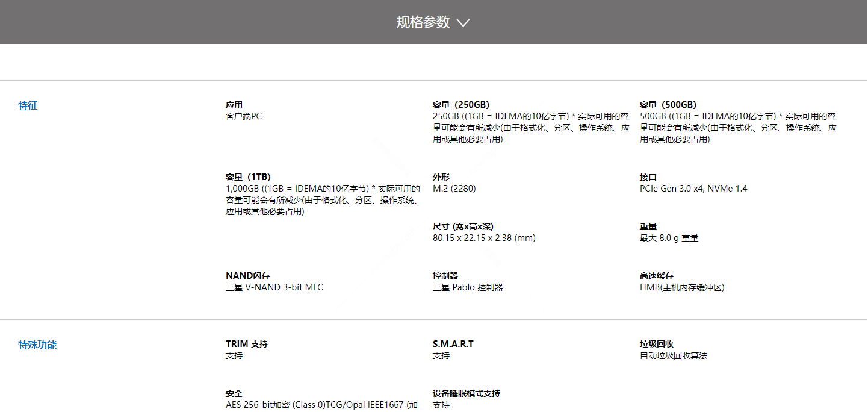Click 三星 V-NAND 3-bit MLC value
Viewport: 868px width, 412px height.
point(274,287)
